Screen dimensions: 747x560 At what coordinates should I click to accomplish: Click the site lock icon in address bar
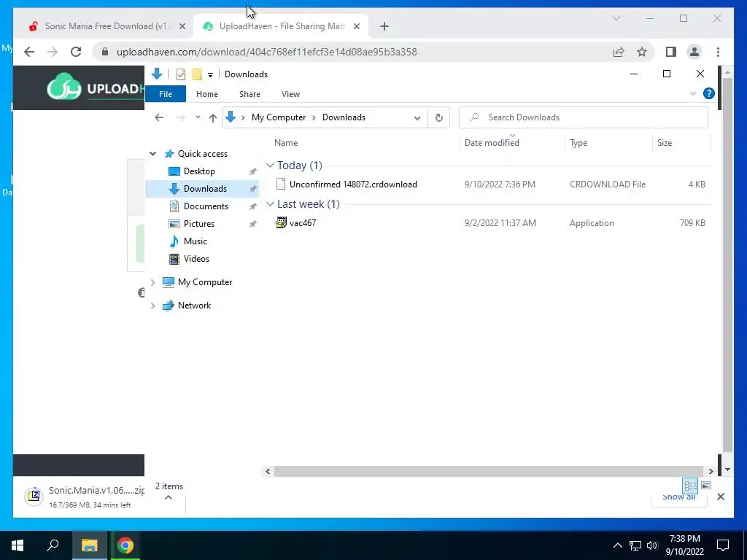point(105,52)
